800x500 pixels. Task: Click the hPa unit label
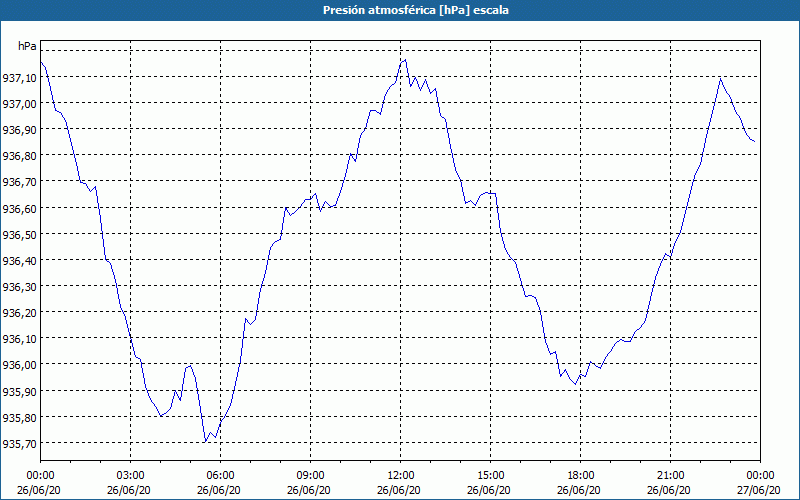click(x=27, y=46)
